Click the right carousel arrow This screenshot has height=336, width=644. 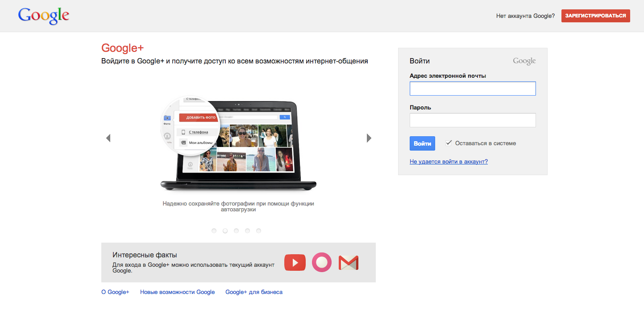369,138
